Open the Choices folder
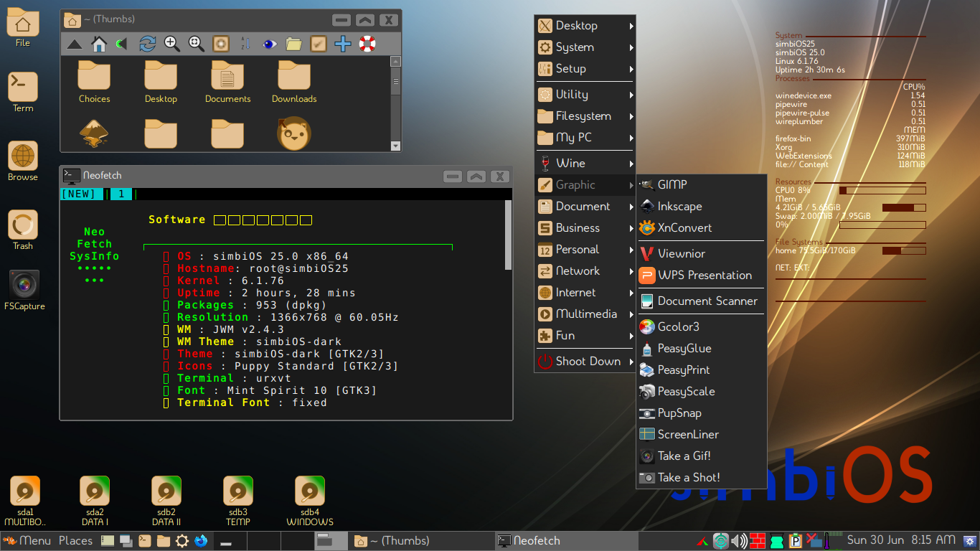 pyautogui.click(x=94, y=82)
